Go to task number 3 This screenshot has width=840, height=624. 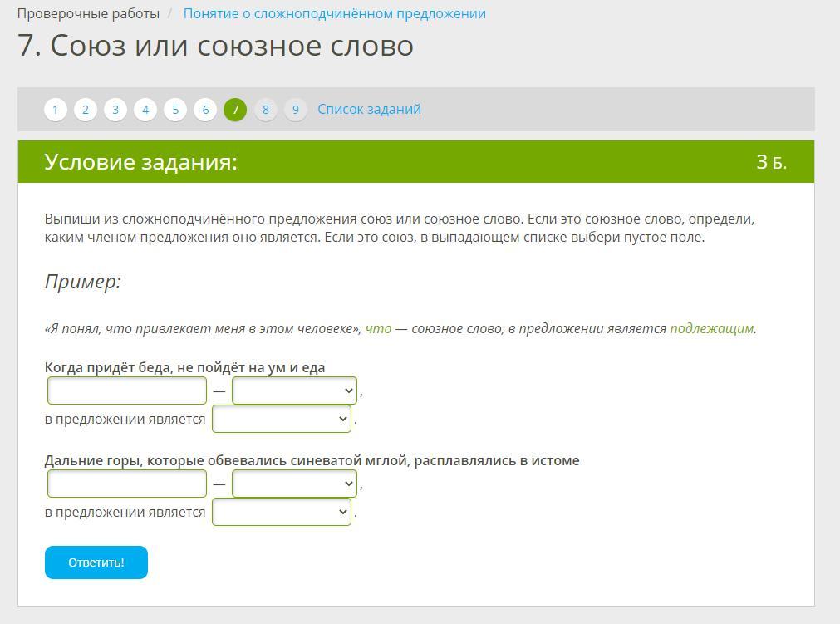click(115, 110)
